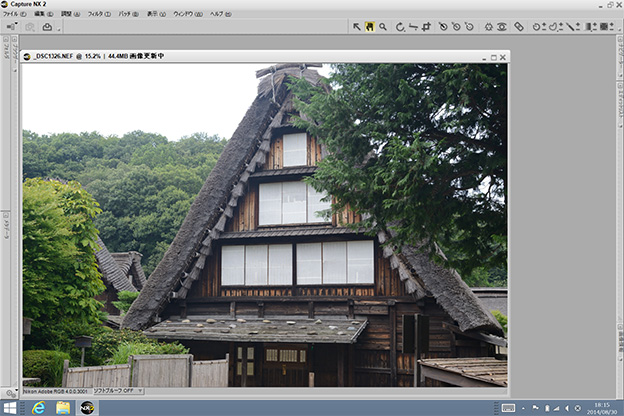Choose the crop tool
This screenshot has width=624, height=416.
(426, 27)
